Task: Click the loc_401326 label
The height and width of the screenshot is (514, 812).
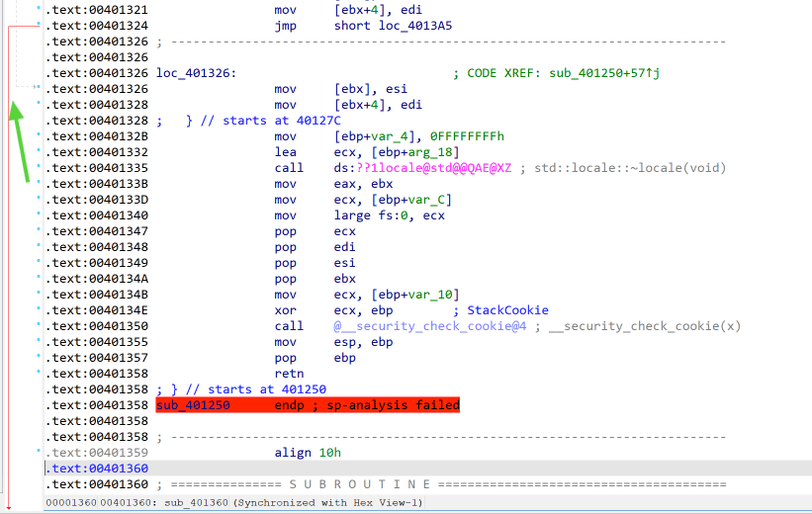Action: [x=194, y=73]
